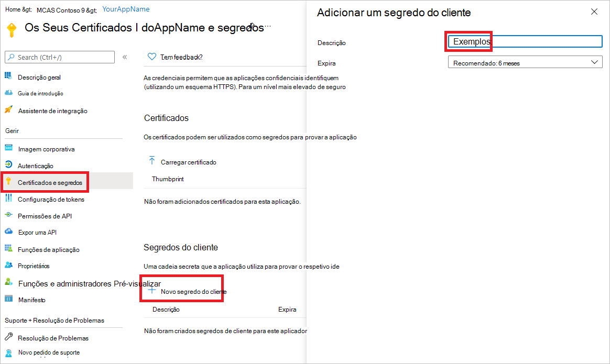Select Imagem corporativa in sidebar

coord(46,149)
